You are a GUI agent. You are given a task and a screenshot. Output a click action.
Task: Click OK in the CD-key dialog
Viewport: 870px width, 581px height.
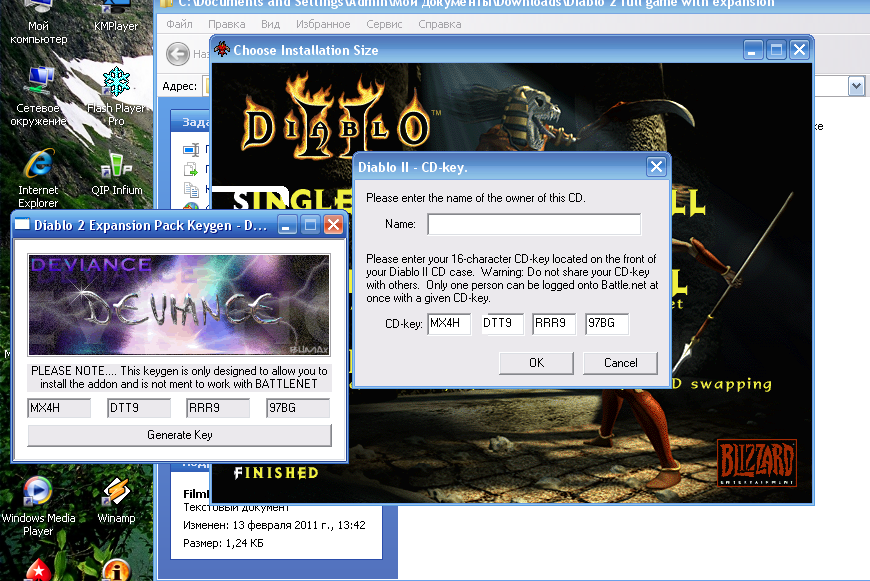click(537, 363)
